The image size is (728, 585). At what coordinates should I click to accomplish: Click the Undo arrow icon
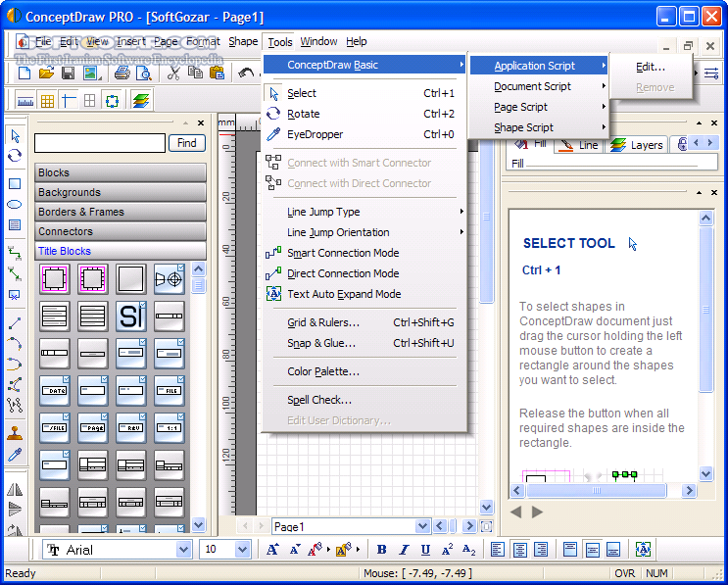point(246,73)
